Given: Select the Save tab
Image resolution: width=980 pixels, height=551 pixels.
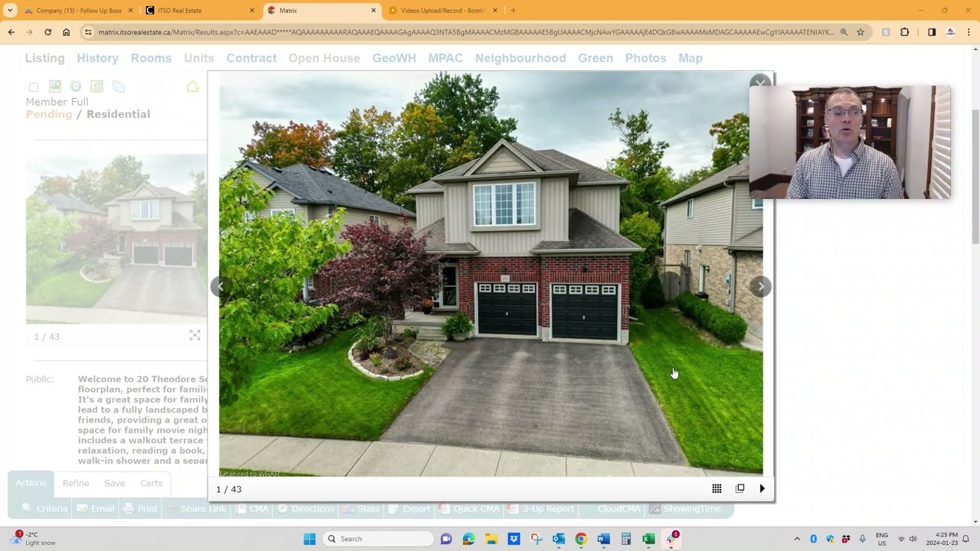Looking at the screenshot, I should [115, 483].
